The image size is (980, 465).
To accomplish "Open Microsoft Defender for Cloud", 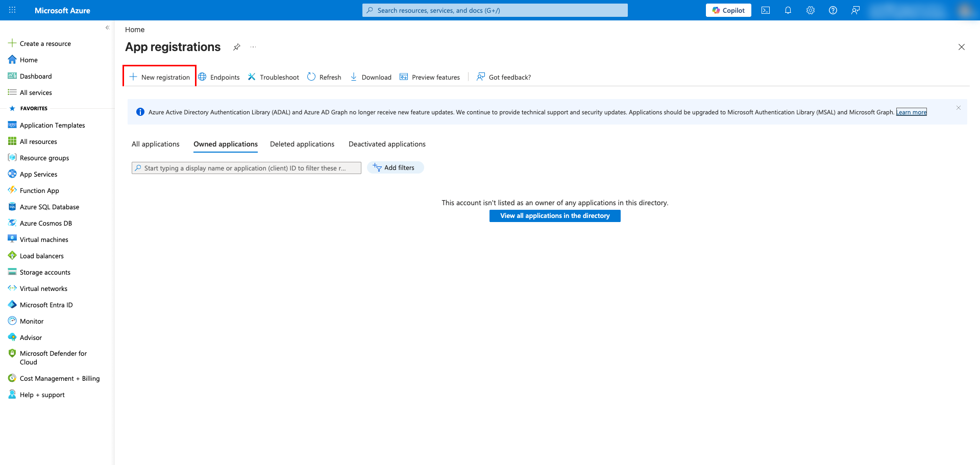I will point(53,357).
